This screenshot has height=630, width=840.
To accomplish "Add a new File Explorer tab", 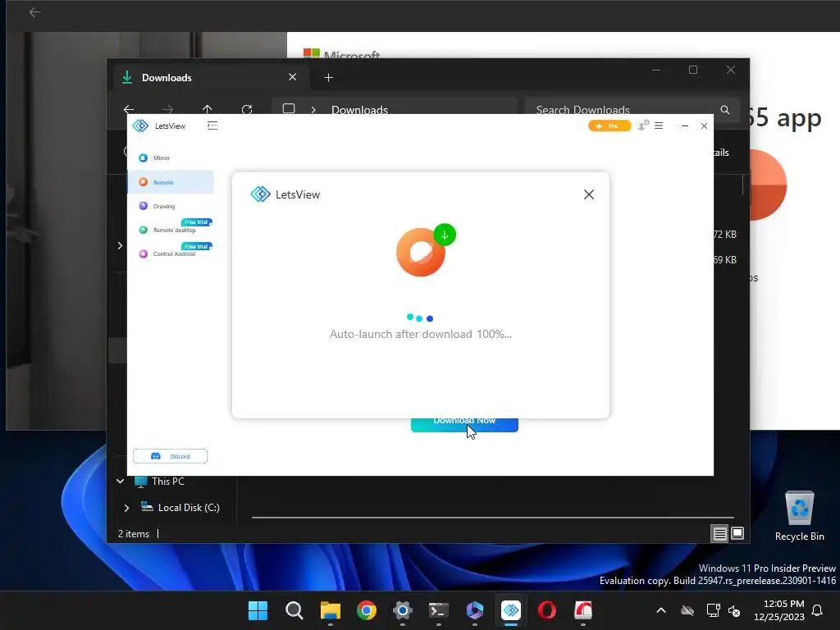I will 328,78.
